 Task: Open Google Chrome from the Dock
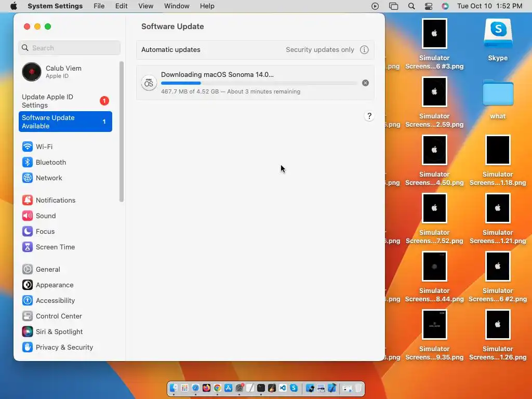click(217, 388)
